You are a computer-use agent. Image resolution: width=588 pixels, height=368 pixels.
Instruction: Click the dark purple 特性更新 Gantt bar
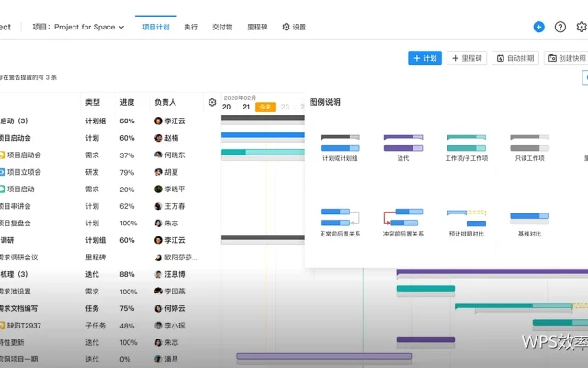pos(425,339)
